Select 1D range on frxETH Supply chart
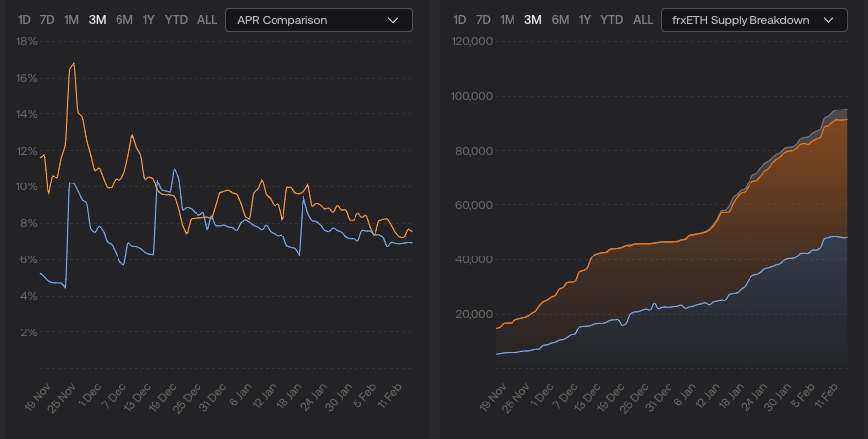868x439 pixels. coord(460,20)
